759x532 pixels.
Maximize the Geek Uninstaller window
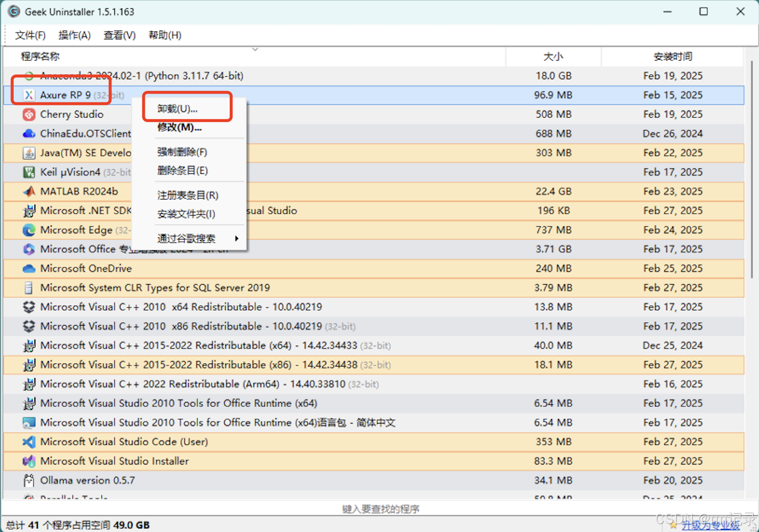click(x=703, y=11)
